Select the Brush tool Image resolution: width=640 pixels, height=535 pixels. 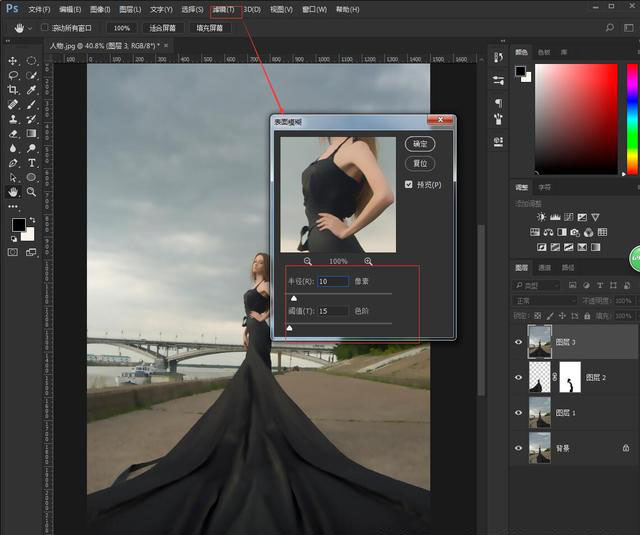click(x=31, y=104)
